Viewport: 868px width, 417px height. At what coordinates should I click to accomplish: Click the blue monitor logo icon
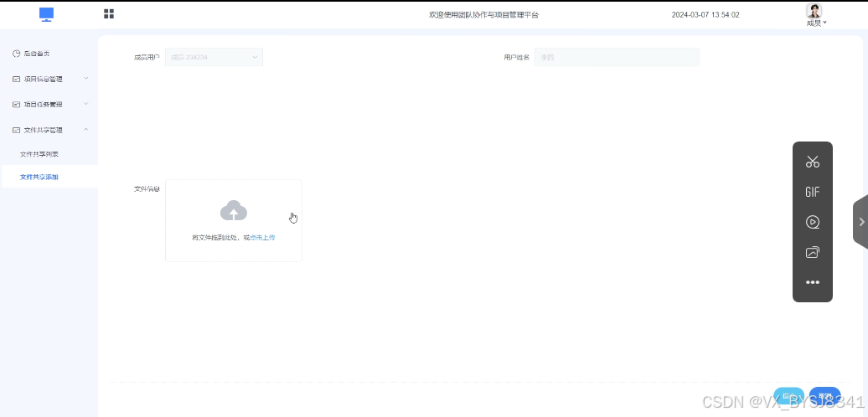[x=47, y=15]
